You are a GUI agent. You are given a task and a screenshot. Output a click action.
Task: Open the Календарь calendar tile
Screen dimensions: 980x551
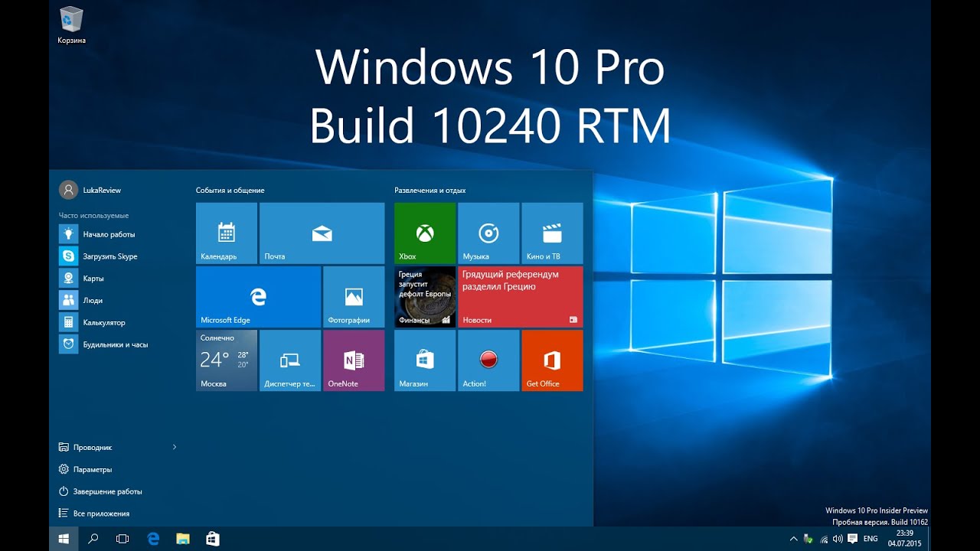pyautogui.click(x=227, y=233)
